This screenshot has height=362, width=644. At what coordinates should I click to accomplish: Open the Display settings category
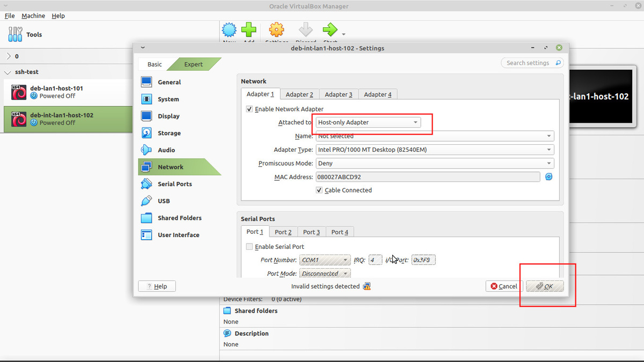pos(179,116)
